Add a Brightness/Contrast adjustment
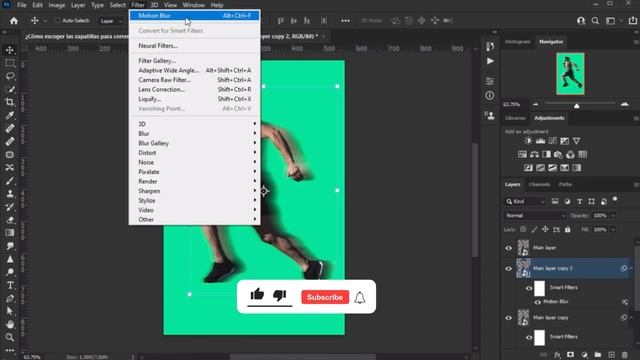 pyautogui.click(x=528, y=141)
